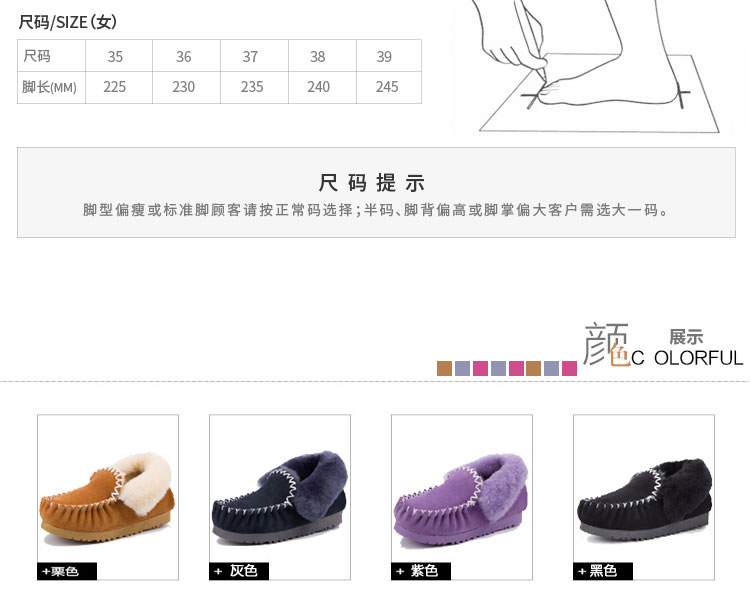Open the purple (紫色) shoe picture
Image resolution: width=750 pixels, height=596 pixels.
click(x=462, y=497)
